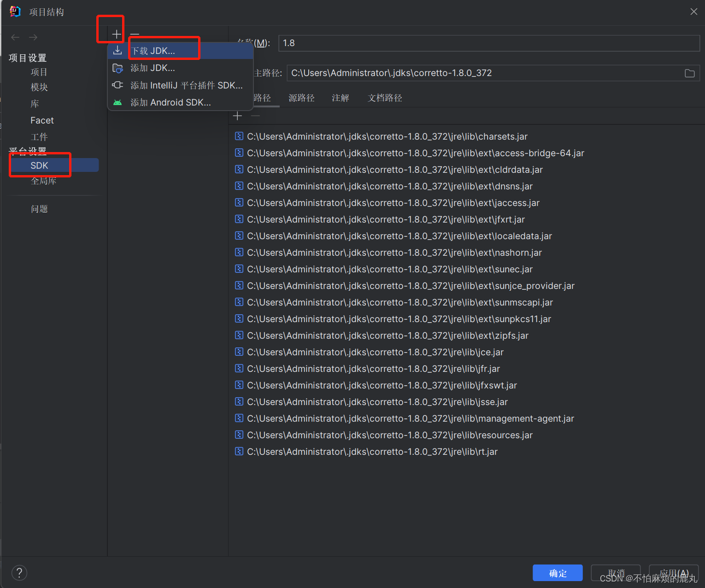Open 项目 under 项目设置

point(39,72)
